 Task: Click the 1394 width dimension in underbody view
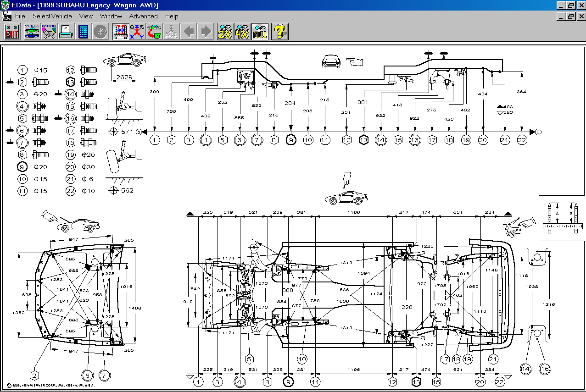[x=364, y=273]
